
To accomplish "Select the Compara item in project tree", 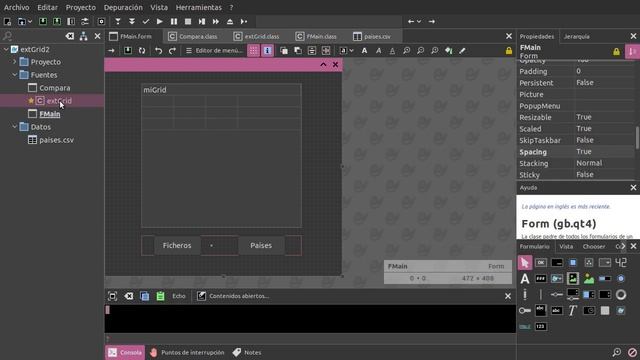I will point(54,88).
